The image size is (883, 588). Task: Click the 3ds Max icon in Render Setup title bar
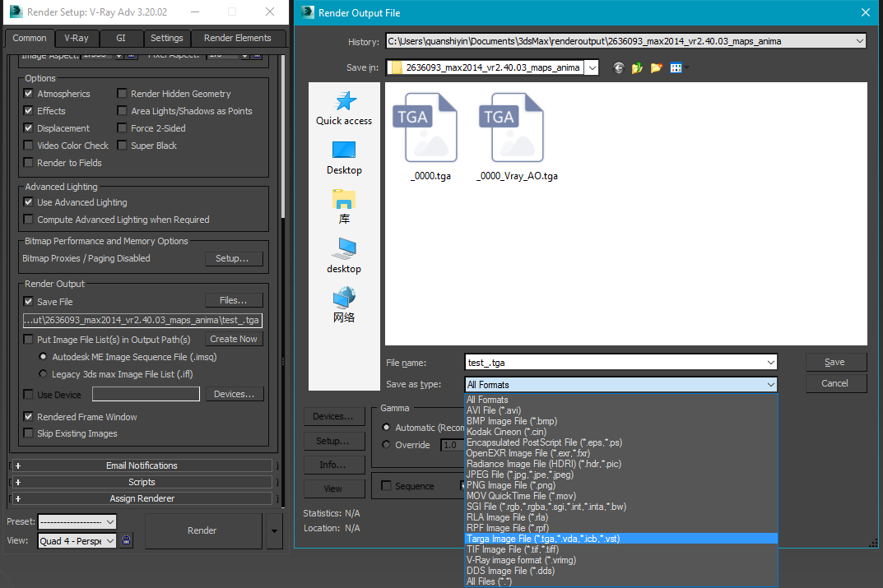tap(16, 12)
